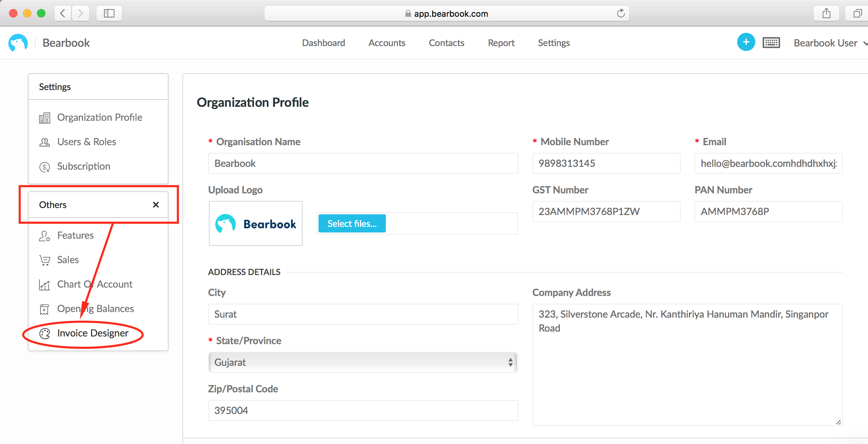
Task: Click the Zip/Postal Code field
Action: (x=363, y=410)
